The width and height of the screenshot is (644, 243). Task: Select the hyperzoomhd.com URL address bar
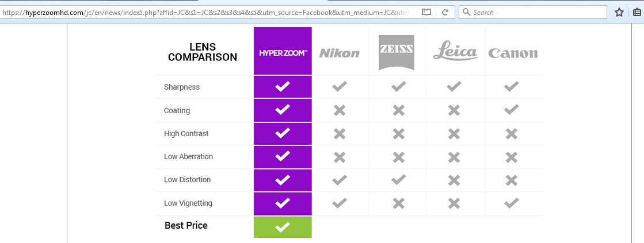point(209,12)
